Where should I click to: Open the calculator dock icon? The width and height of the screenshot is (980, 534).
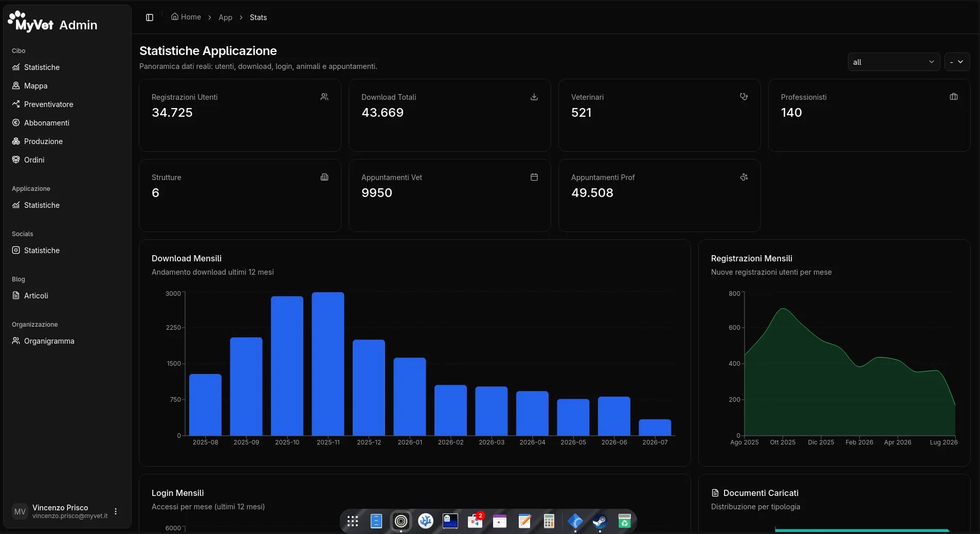[x=549, y=521]
